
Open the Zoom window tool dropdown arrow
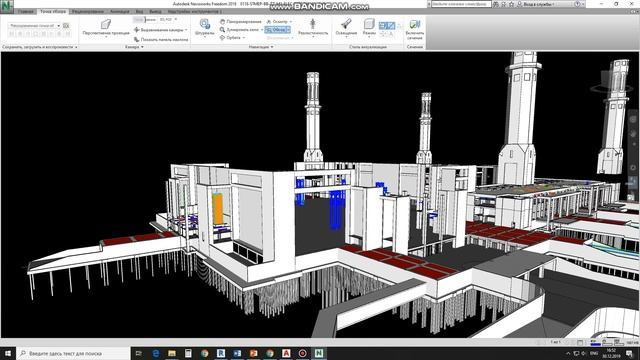click(x=262, y=30)
